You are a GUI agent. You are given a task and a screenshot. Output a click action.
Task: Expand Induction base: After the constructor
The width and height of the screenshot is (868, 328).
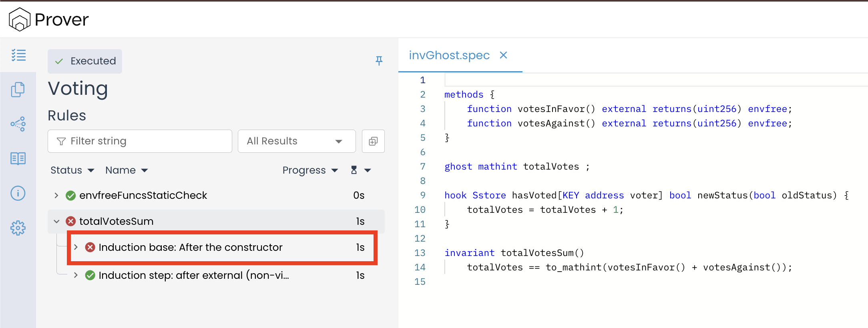pos(76,247)
